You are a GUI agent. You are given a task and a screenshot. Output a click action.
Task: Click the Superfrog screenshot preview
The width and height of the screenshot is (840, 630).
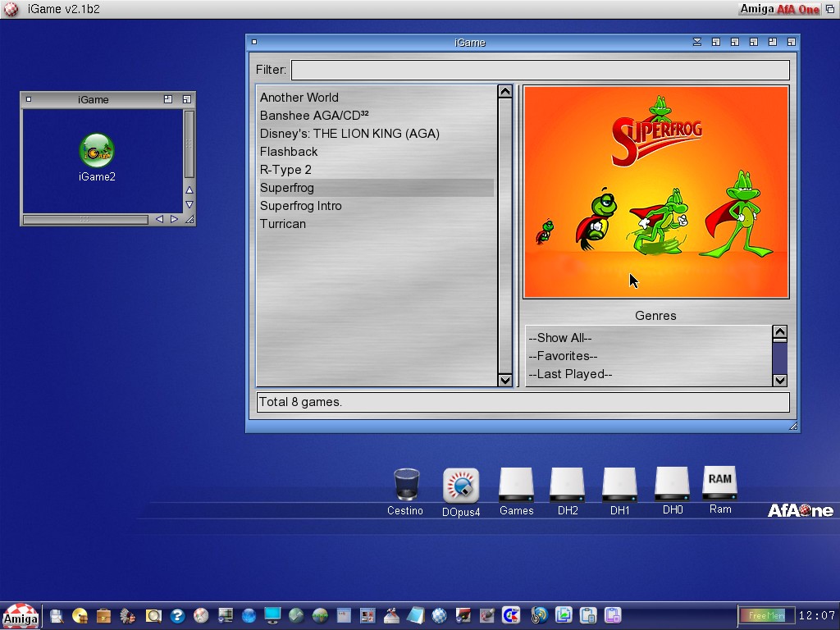coord(655,192)
